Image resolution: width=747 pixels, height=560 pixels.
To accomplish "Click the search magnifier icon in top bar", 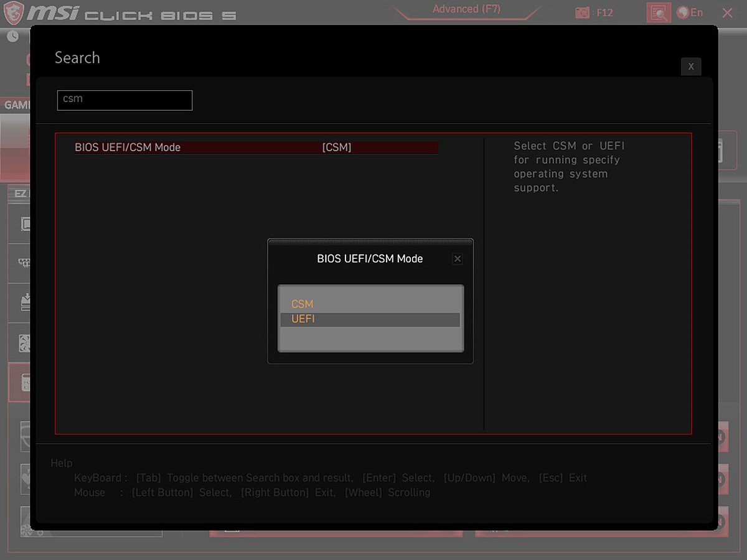I will (x=659, y=12).
